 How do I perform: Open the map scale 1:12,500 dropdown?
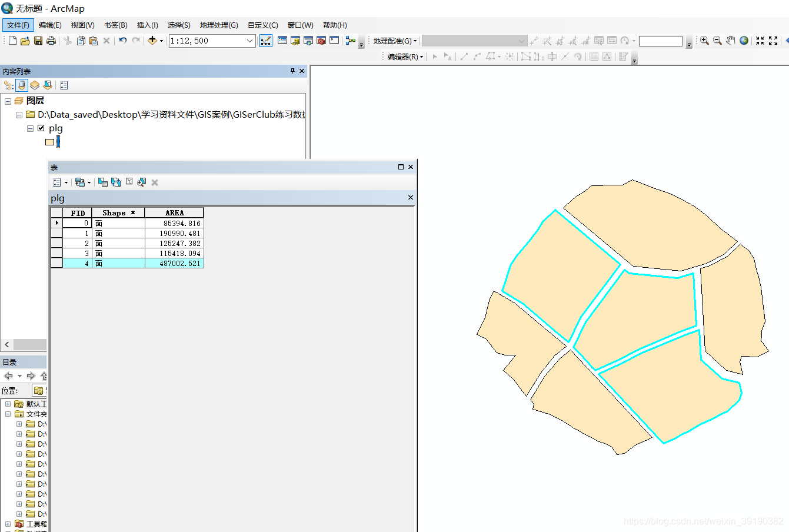click(x=250, y=41)
